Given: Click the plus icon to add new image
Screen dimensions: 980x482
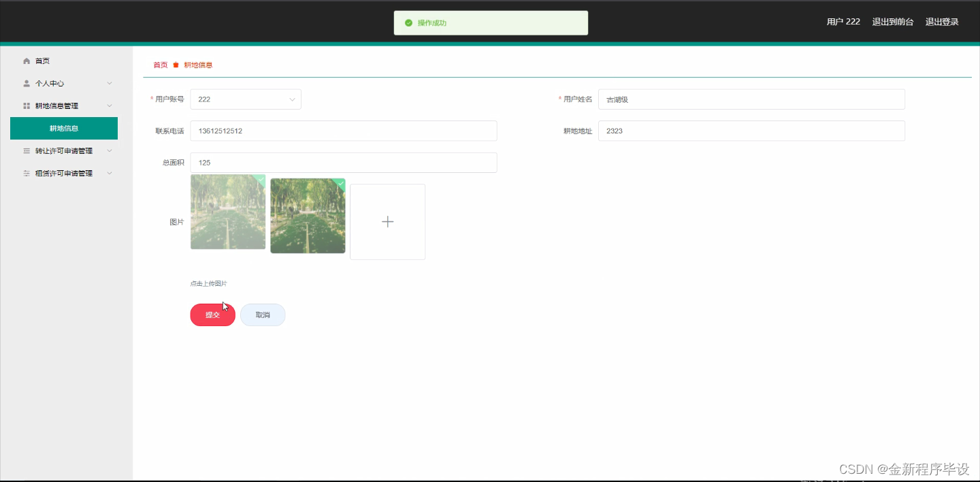Looking at the screenshot, I should tap(387, 221).
